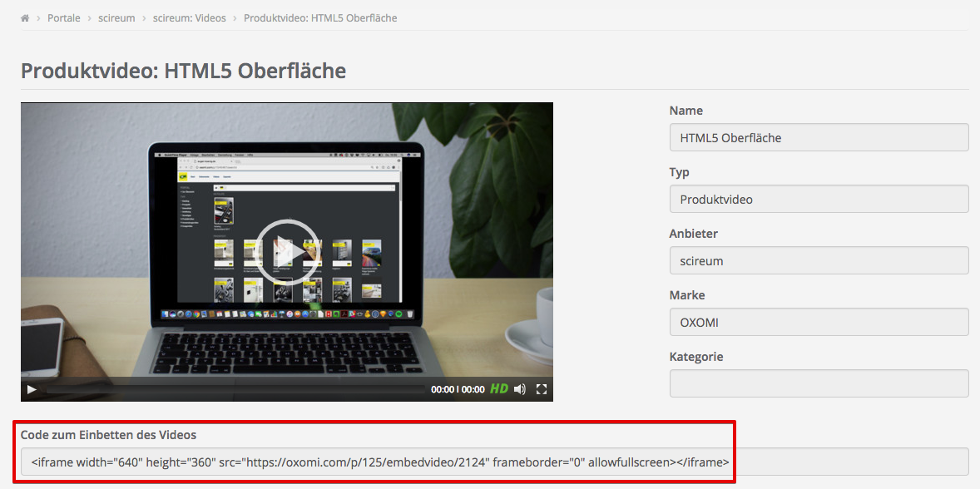
Task: Go to the scireum breadcrumb link
Action: point(116,17)
